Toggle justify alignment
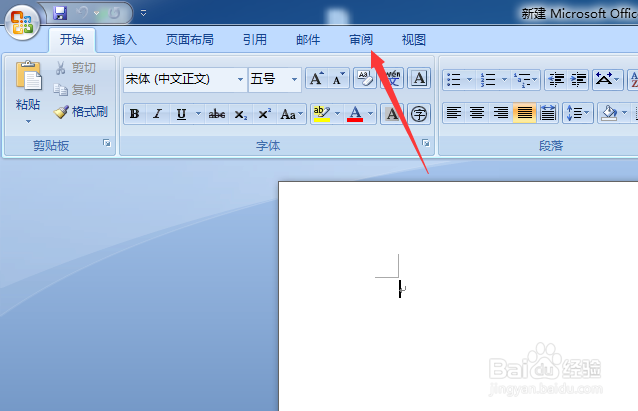Viewport: 638px width, 411px height. (524, 113)
